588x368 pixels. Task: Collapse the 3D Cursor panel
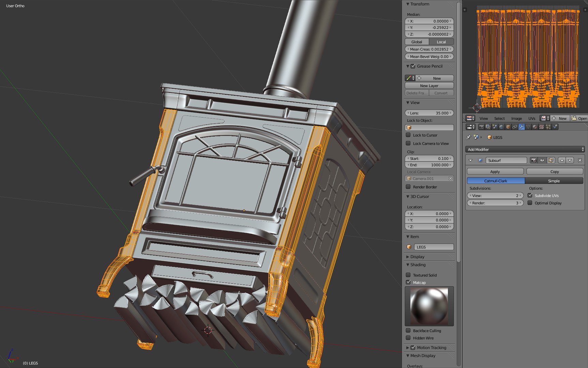click(x=408, y=197)
